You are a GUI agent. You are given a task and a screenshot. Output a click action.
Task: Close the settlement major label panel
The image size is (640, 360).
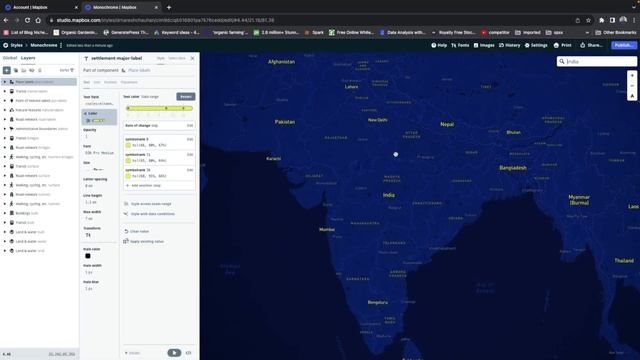click(192, 58)
